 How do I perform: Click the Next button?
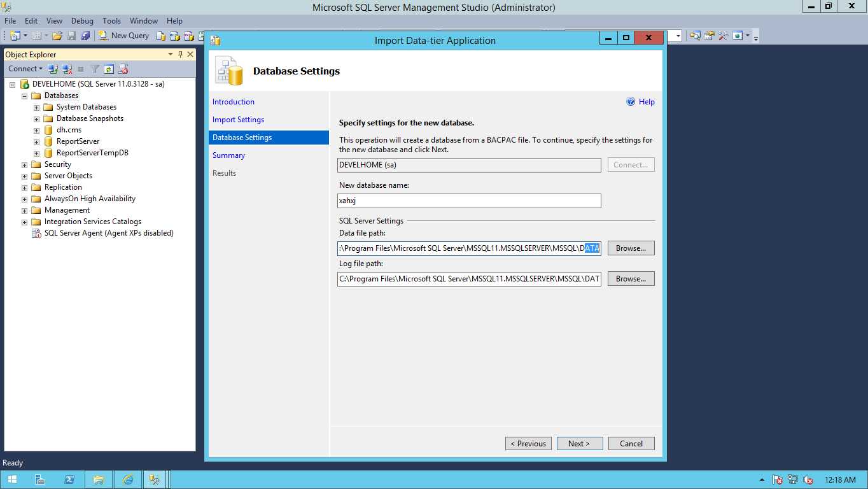(580, 444)
